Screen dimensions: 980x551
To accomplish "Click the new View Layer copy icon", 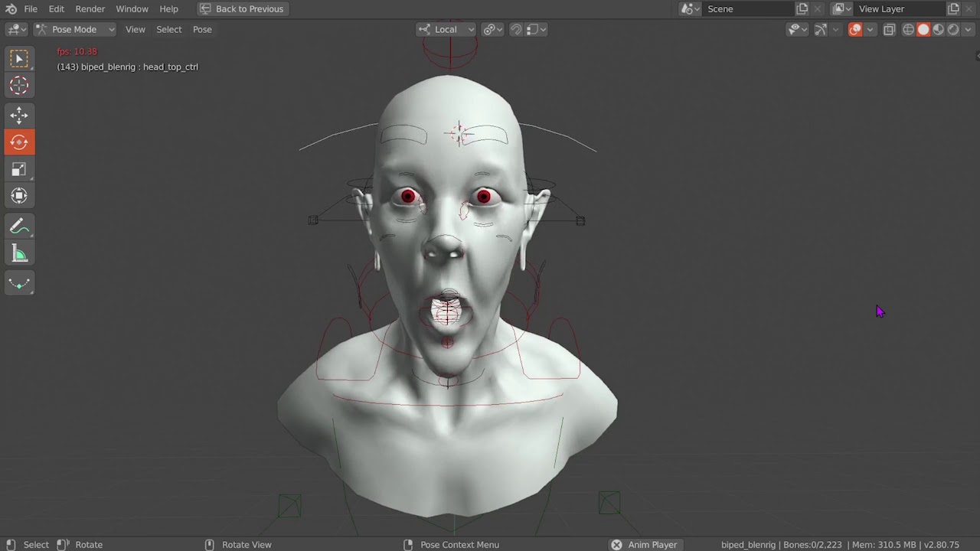I will (953, 9).
